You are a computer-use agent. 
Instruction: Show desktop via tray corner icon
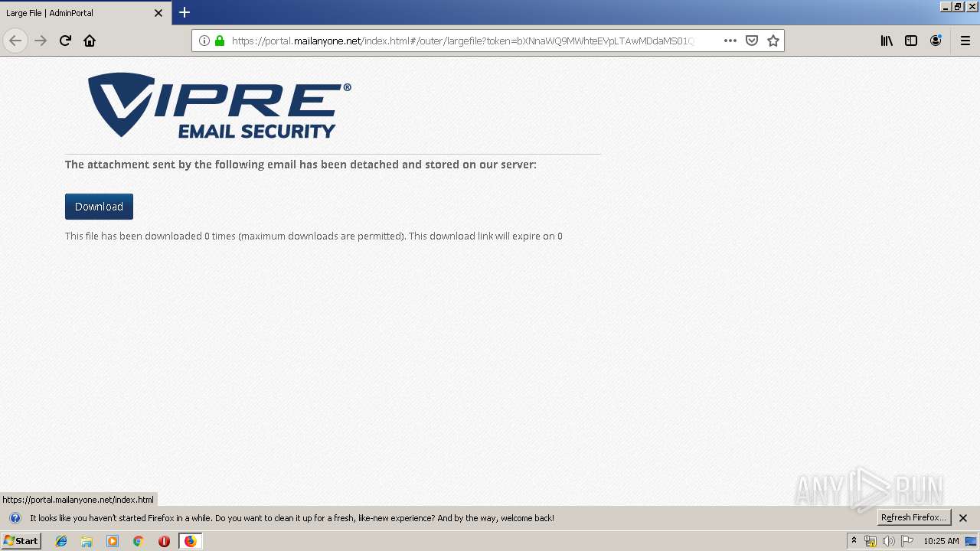click(971, 541)
